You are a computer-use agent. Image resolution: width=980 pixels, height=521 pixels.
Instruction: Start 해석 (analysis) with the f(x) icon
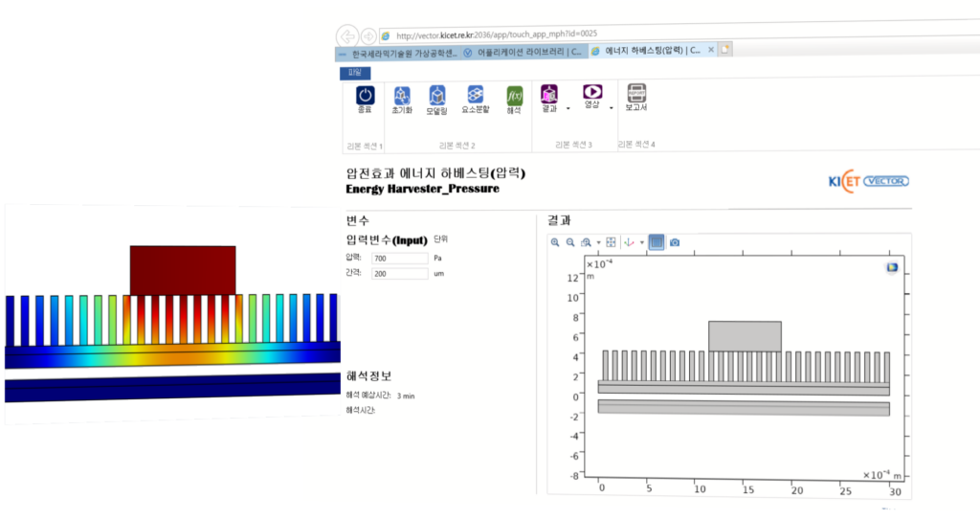[514, 96]
